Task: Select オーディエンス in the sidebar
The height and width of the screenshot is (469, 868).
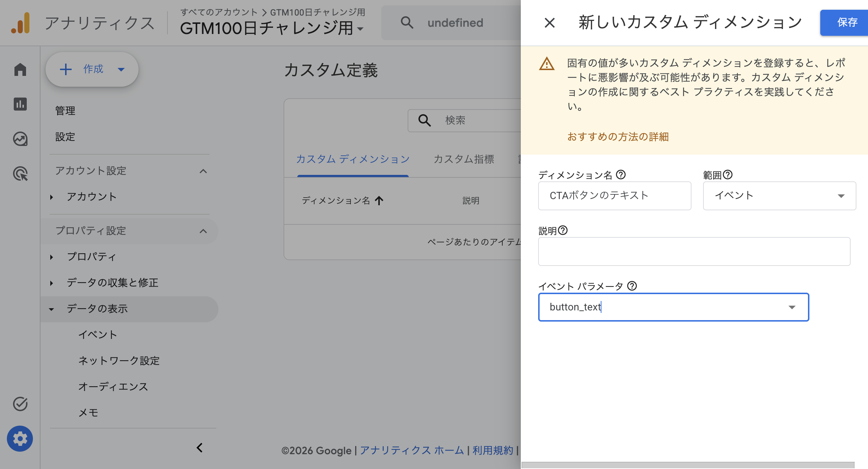Action: (x=113, y=387)
